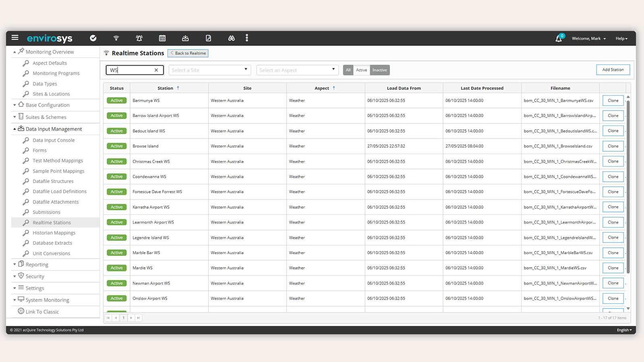
Task: Click the Add Station button
Action: 613,70
